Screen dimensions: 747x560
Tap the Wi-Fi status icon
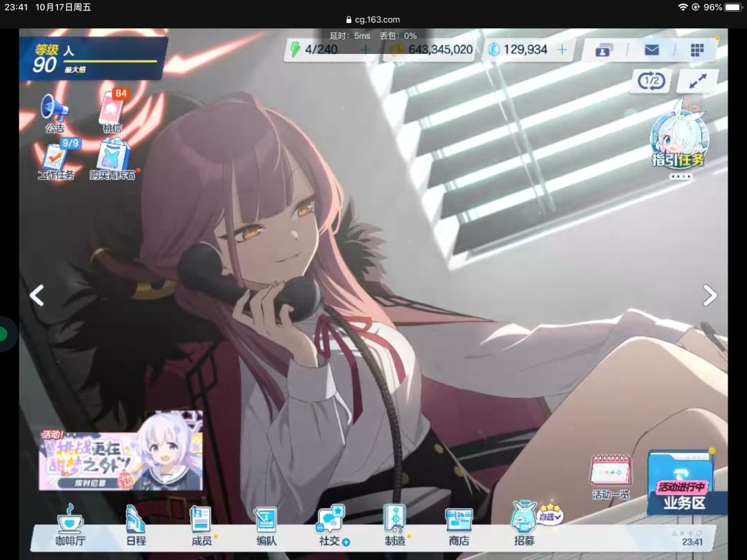[683, 7]
